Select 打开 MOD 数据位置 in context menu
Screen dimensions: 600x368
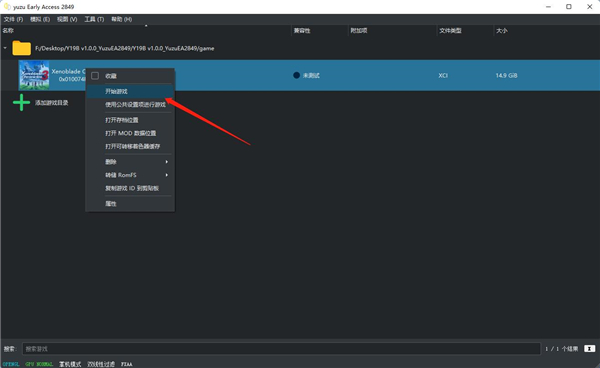pos(130,133)
